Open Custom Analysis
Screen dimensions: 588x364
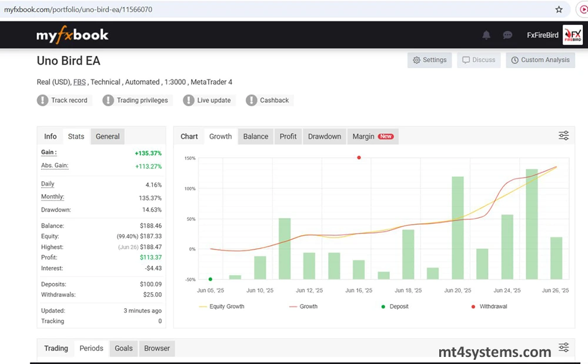[x=540, y=60]
